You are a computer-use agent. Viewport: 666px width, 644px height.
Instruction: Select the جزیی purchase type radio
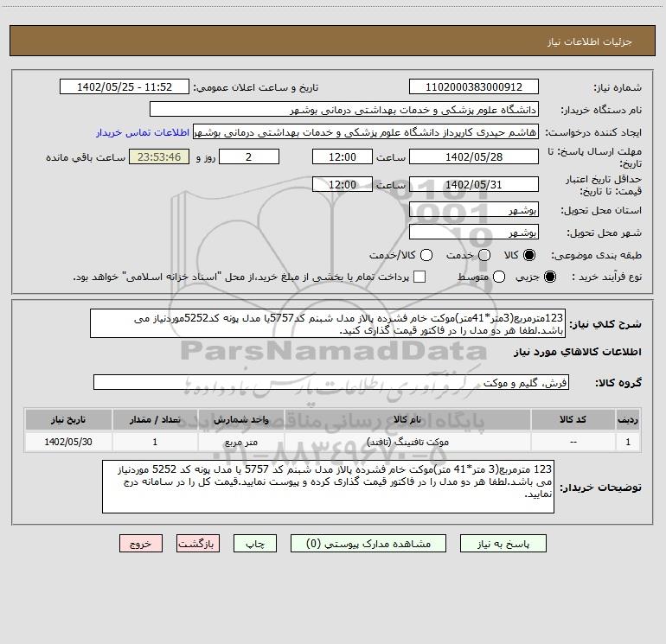point(549,277)
